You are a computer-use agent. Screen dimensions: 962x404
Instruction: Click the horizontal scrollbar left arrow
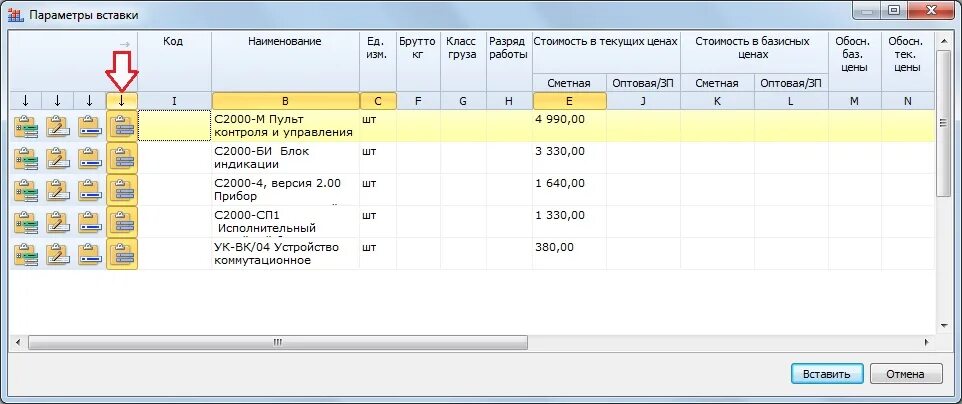pyautogui.click(x=18, y=342)
